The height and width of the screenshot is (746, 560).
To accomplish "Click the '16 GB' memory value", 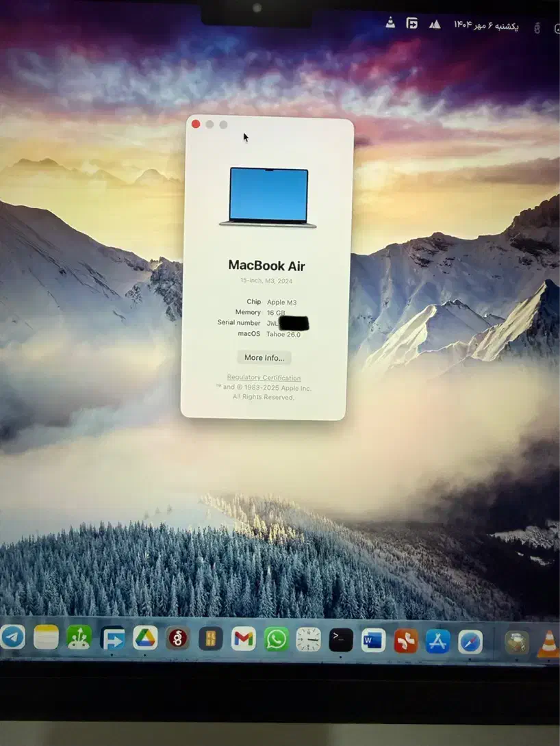I will pyautogui.click(x=276, y=313).
